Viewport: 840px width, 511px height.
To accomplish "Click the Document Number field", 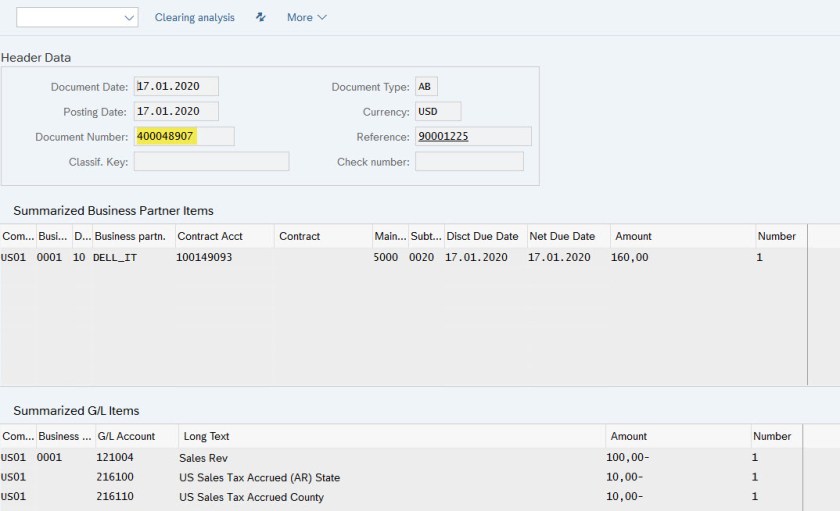I will (x=183, y=137).
